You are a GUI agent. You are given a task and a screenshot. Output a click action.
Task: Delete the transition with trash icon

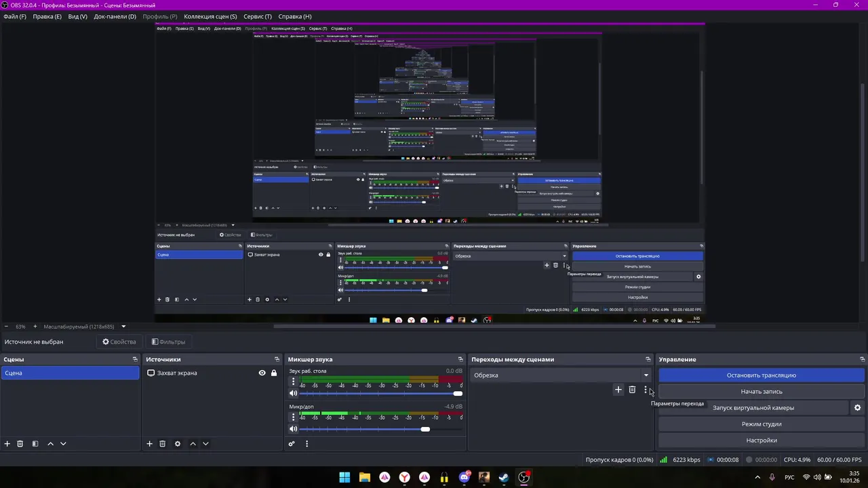click(x=632, y=390)
